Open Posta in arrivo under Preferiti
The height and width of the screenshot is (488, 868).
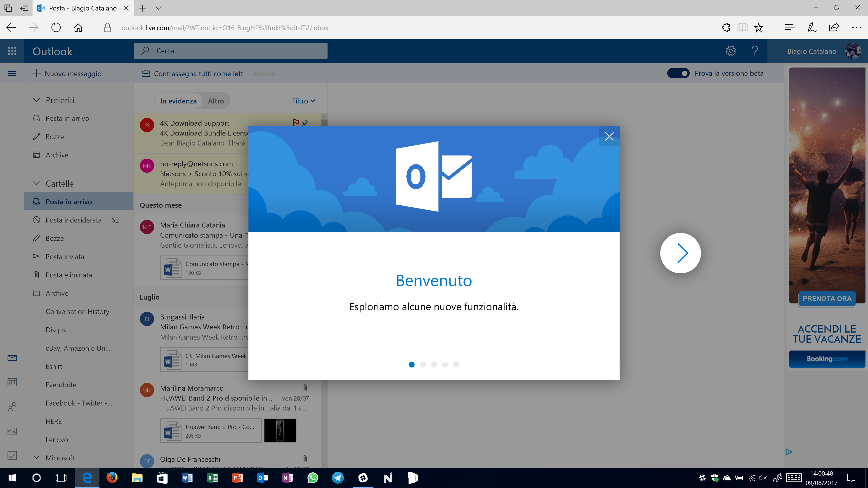(79, 119)
